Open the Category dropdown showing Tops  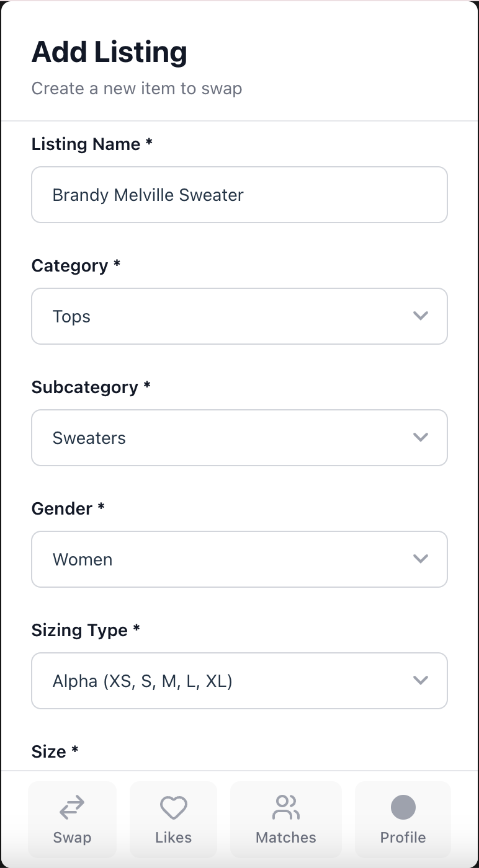[239, 316]
